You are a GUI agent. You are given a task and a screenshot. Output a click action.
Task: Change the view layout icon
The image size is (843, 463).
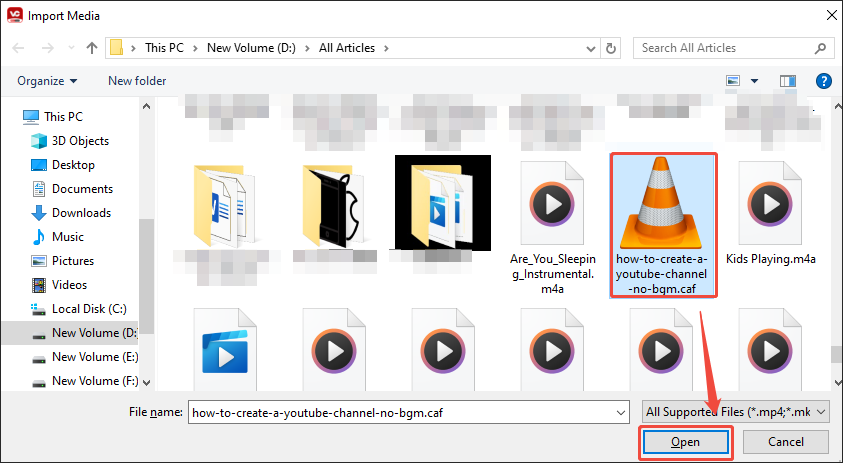pos(733,81)
